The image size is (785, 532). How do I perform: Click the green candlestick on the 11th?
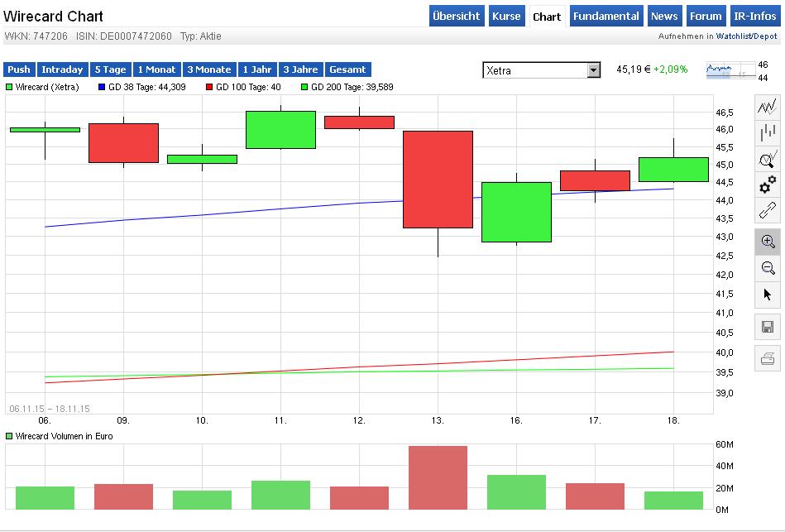[x=281, y=130]
